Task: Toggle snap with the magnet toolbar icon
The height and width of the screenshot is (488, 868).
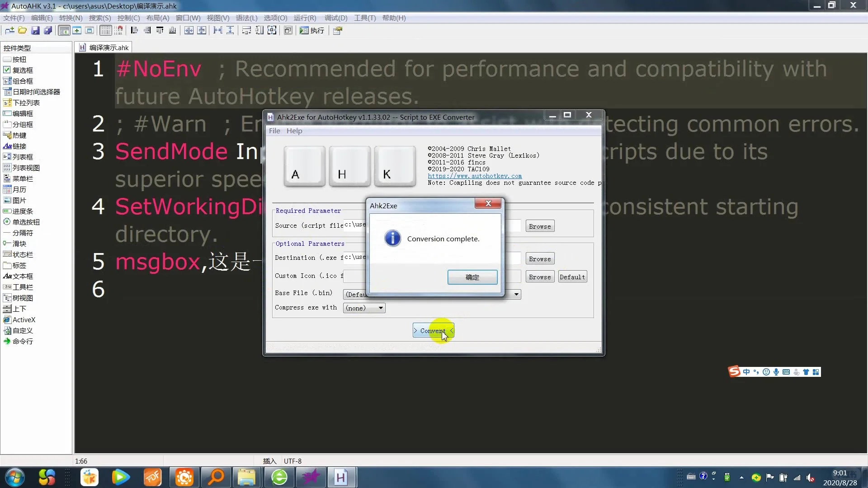Action: [x=119, y=30]
